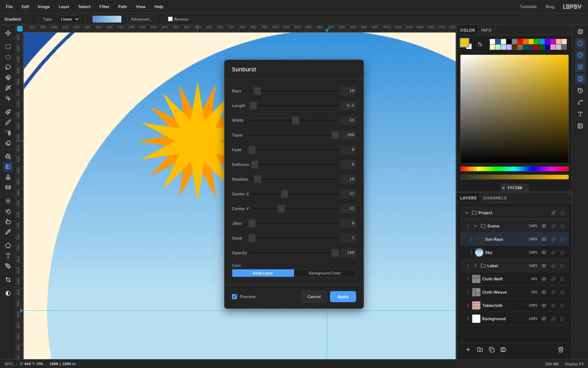The height and width of the screenshot is (368, 588).
Task: Collapse the Project folder
Action: click(467, 213)
